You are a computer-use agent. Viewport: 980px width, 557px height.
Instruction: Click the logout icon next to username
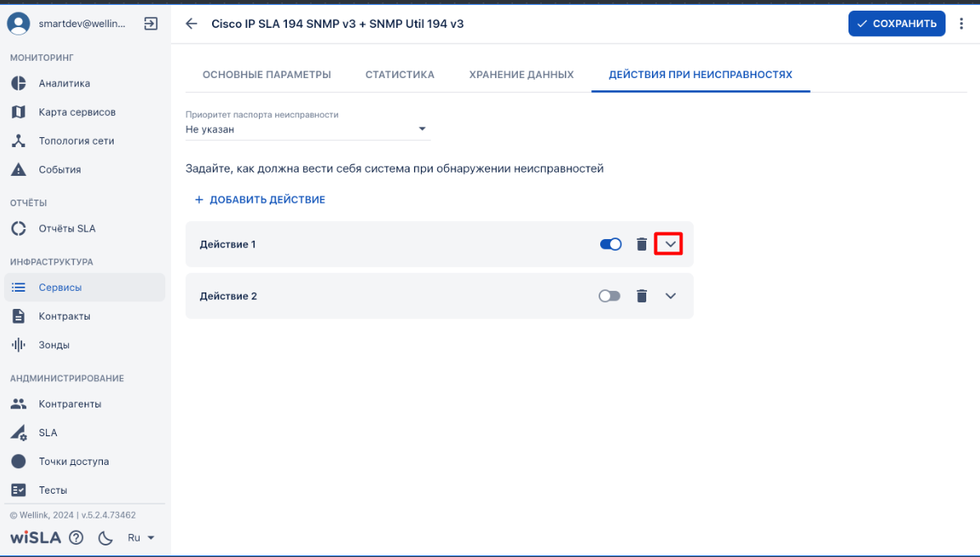(x=150, y=24)
